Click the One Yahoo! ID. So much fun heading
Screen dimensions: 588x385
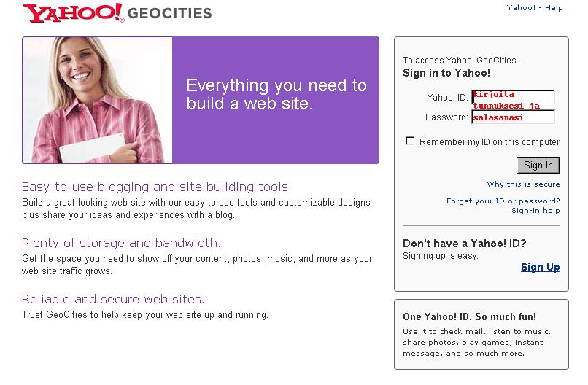coord(469,316)
